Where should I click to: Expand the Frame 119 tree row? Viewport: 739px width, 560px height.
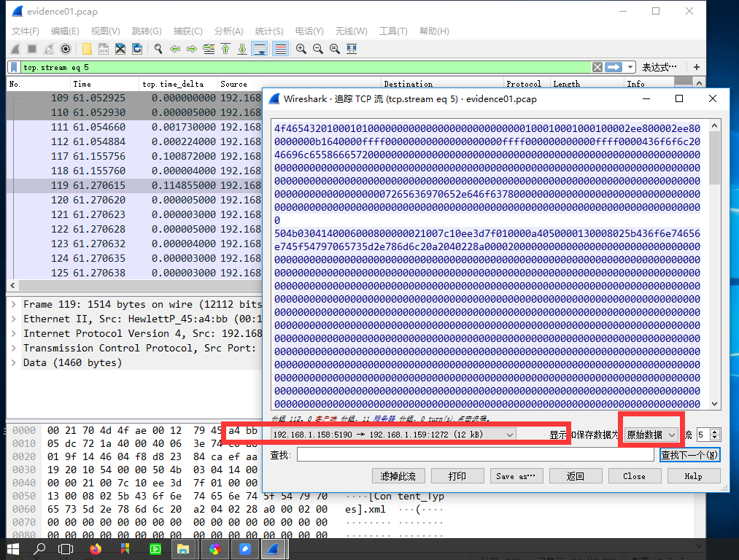click(14, 304)
